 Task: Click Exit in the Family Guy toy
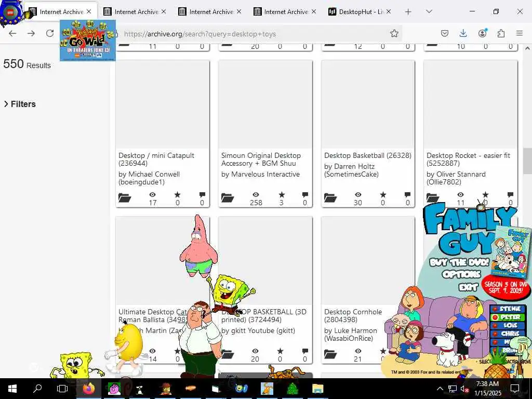click(x=468, y=287)
